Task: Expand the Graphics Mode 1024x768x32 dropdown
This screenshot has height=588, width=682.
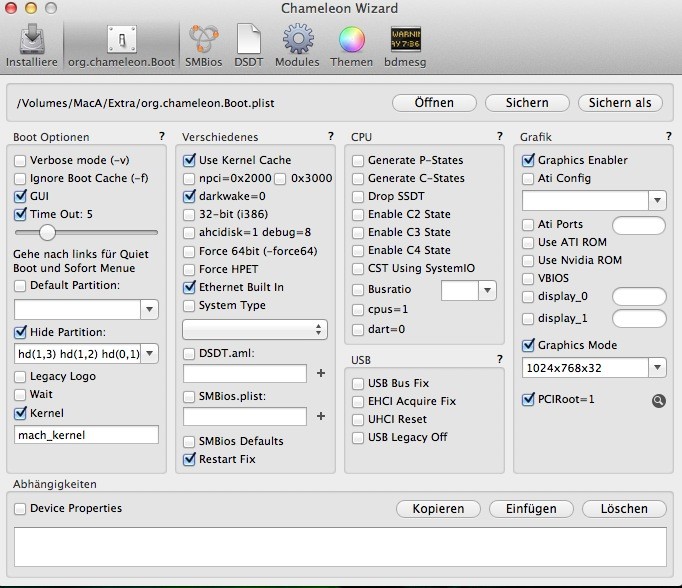Action: tap(658, 368)
